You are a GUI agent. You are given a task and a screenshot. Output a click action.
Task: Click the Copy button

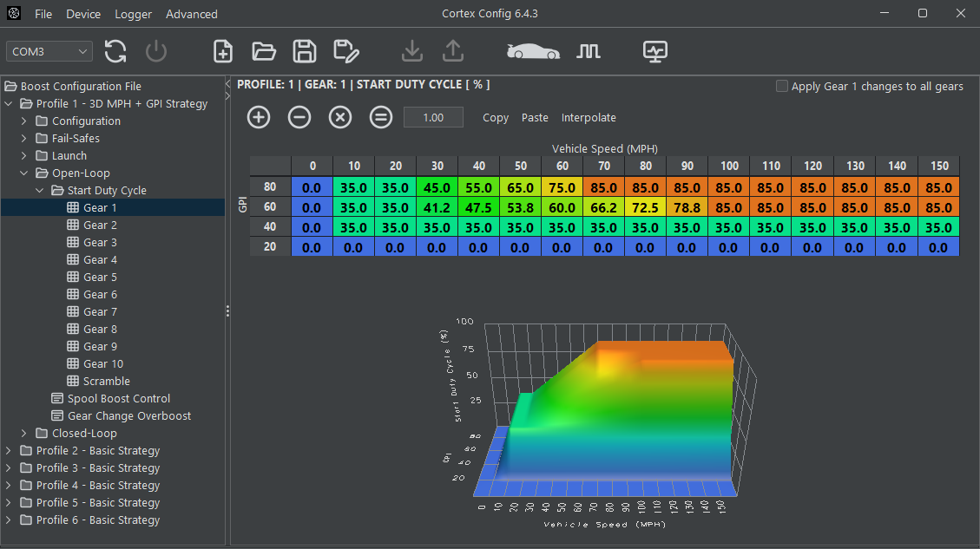coord(496,117)
